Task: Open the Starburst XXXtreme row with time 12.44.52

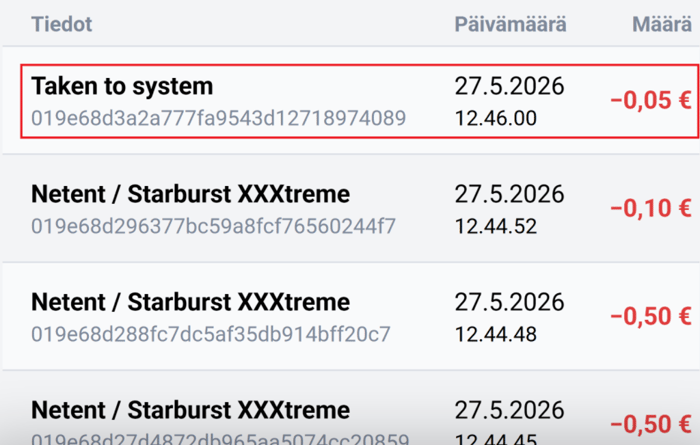Action: [351, 208]
